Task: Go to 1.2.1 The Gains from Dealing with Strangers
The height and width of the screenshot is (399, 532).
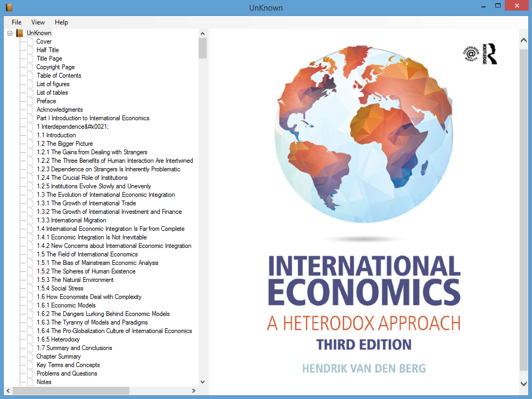Action: 92,152
